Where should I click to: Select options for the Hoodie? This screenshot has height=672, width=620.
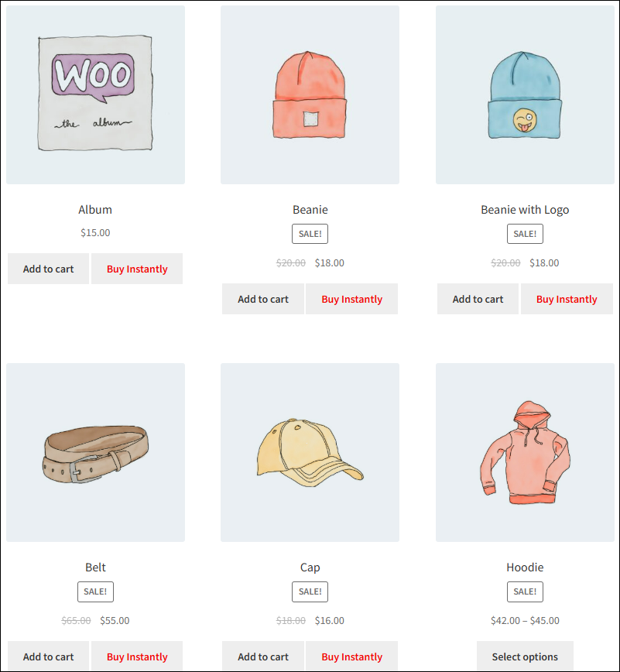[525, 657]
